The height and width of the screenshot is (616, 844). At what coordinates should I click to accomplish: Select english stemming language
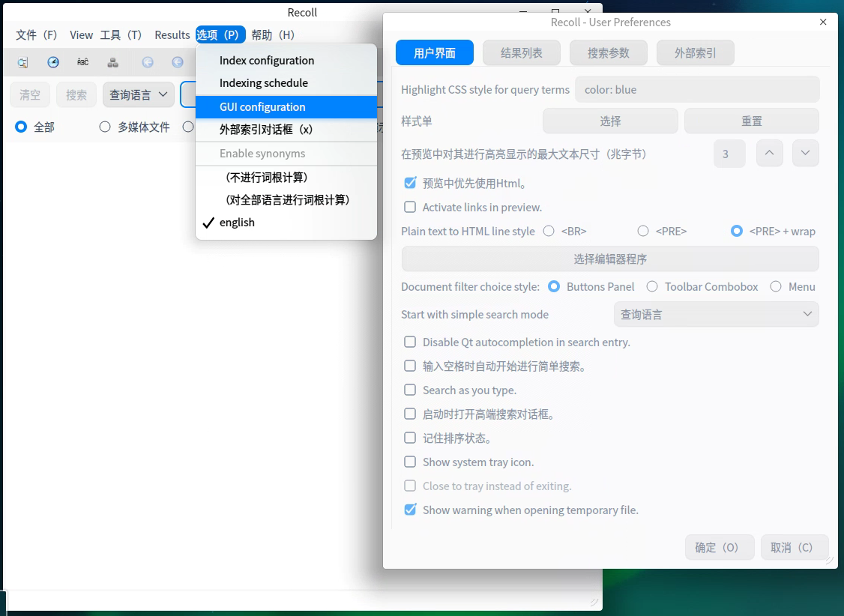(286, 223)
